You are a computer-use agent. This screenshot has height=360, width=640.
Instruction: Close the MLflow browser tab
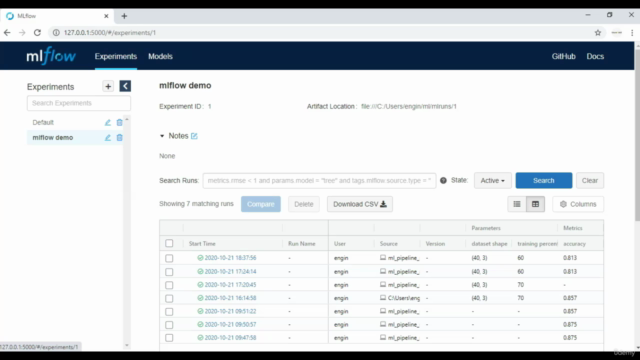[106, 16]
